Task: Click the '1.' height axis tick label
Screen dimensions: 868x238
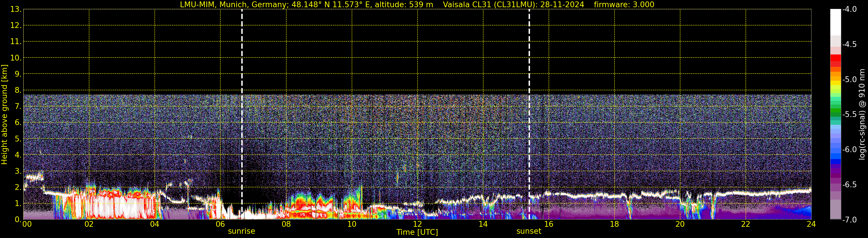Action: point(18,204)
